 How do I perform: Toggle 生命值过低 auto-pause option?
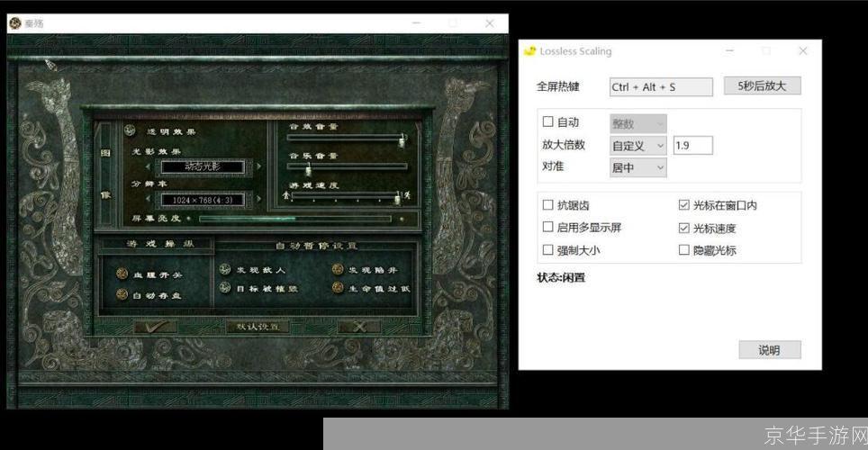338,287
